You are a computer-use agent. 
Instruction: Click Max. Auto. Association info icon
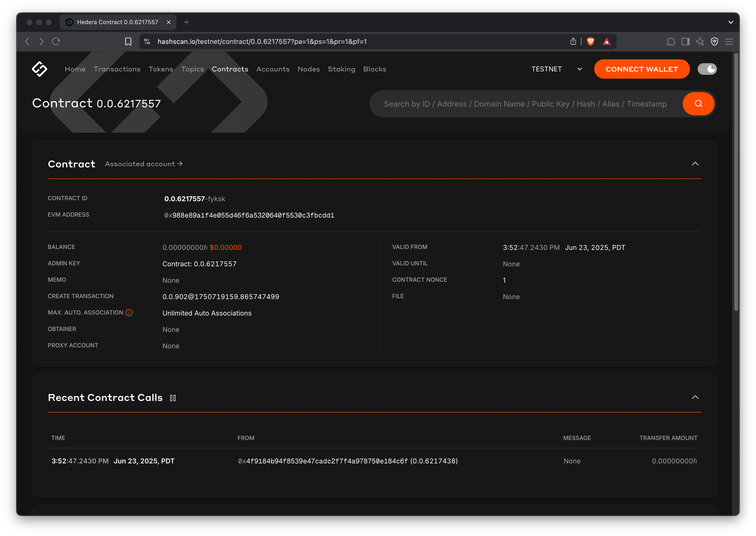pyautogui.click(x=129, y=313)
